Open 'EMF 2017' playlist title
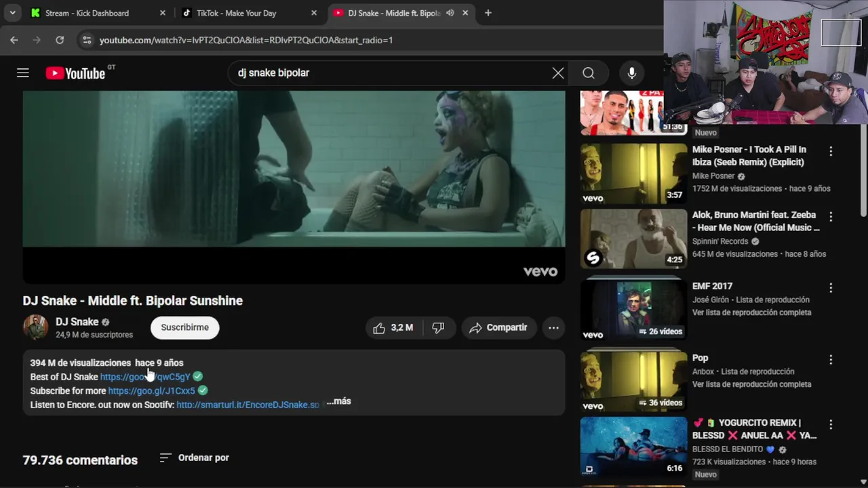 point(712,286)
